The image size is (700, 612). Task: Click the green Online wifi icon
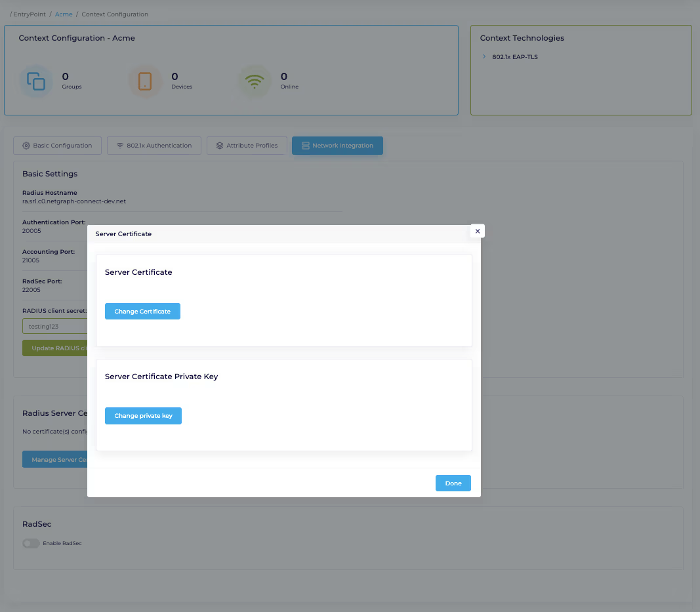tap(255, 81)
